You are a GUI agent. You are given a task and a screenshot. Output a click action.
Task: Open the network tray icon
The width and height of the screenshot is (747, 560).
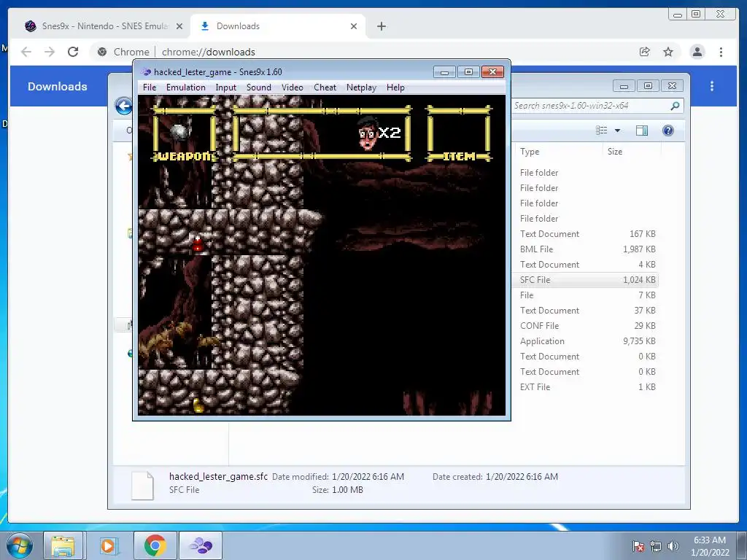click(656, 546)
